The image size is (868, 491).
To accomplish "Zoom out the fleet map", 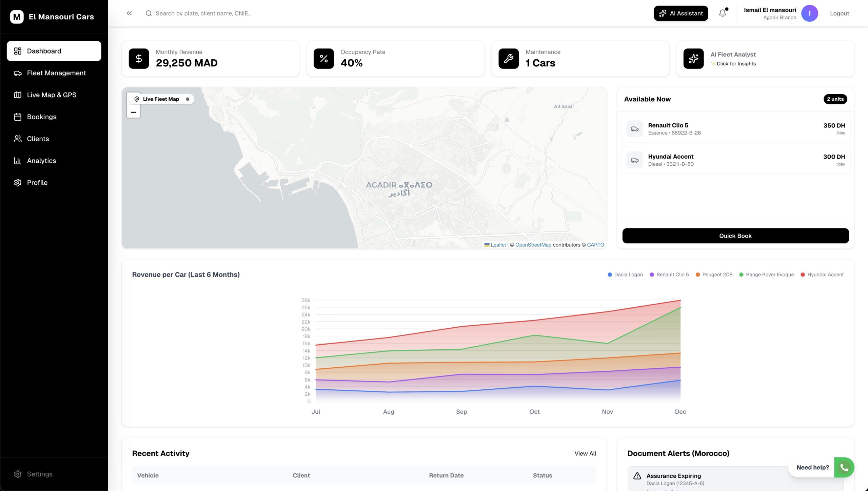I will [134, 112].
